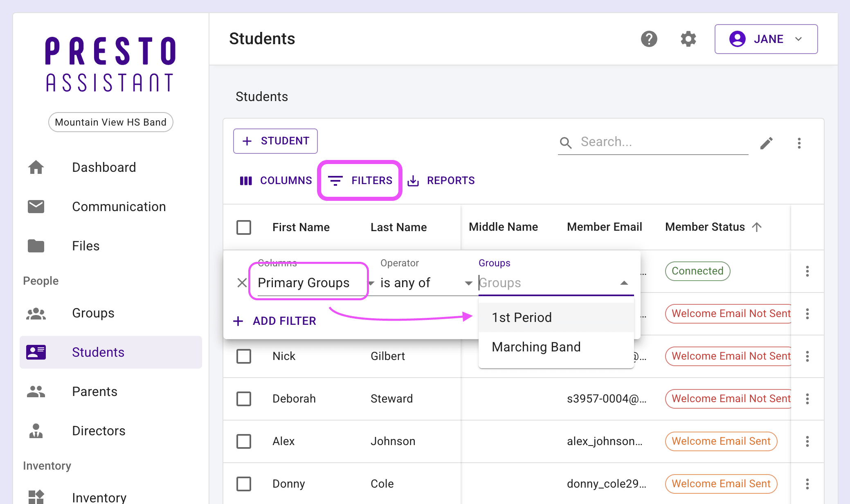
Task: Open table options three-dot menu beside pencil
Action: click(799, 143)
